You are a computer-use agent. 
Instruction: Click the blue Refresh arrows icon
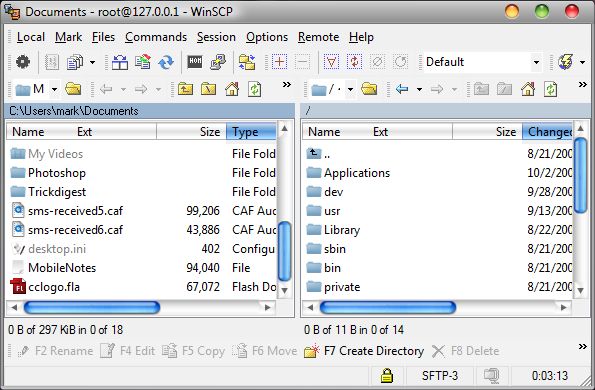166,62
